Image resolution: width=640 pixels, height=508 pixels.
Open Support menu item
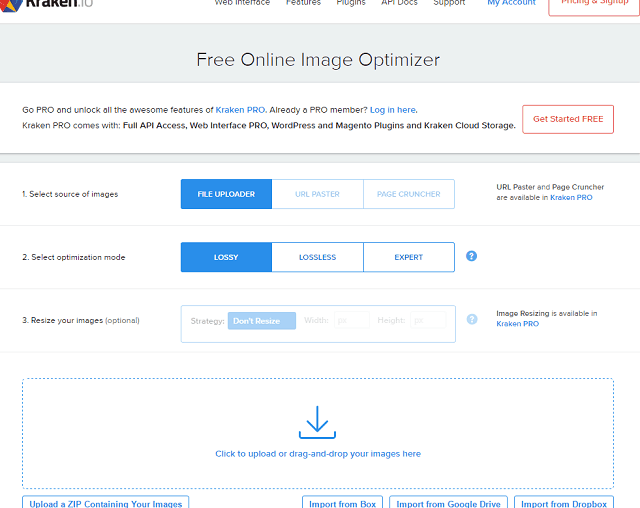[449, 3]
